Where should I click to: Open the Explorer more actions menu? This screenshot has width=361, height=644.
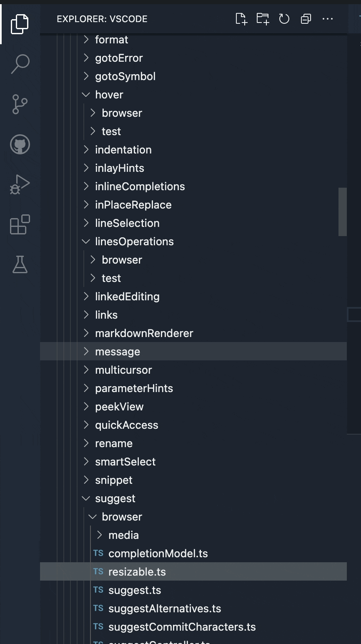328,19
